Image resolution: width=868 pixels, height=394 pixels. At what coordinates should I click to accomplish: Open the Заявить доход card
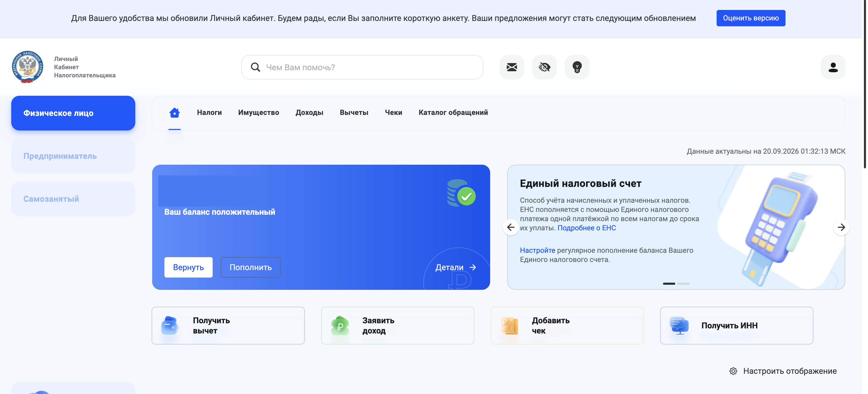click(x=397, y=326)
